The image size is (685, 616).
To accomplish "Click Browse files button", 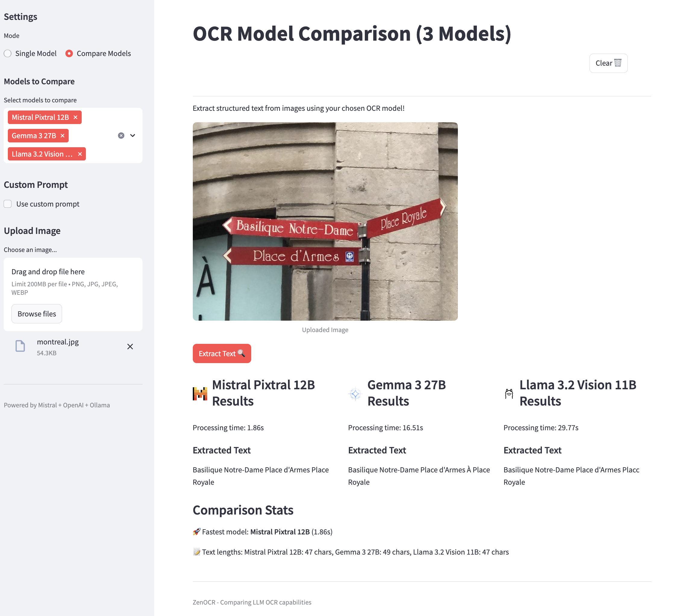I will click(36, 314).
